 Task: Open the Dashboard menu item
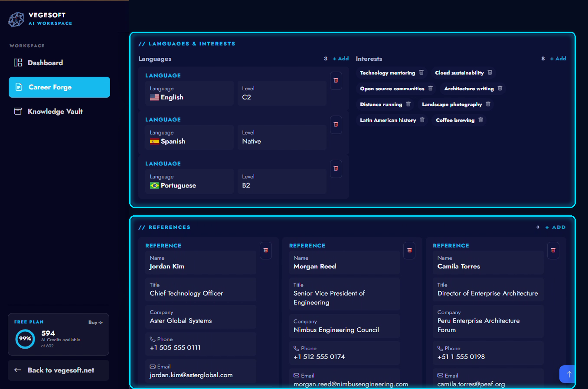pos(59,63)
